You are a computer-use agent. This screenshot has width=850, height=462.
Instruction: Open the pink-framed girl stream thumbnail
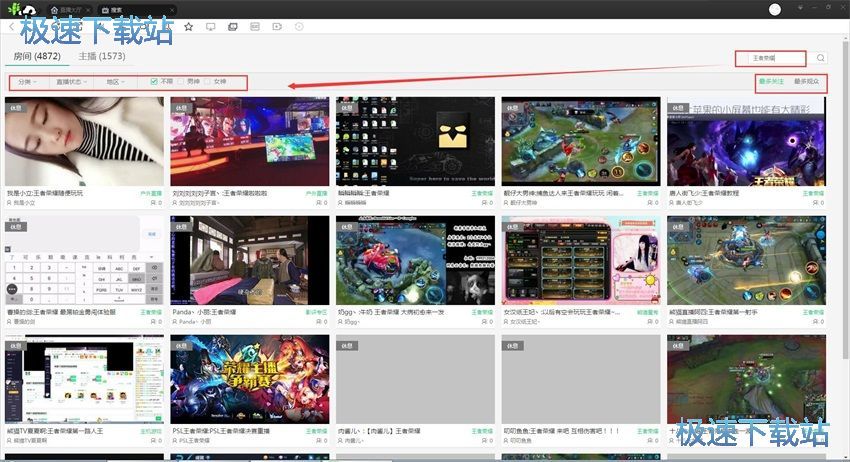(x=581, y=260)
